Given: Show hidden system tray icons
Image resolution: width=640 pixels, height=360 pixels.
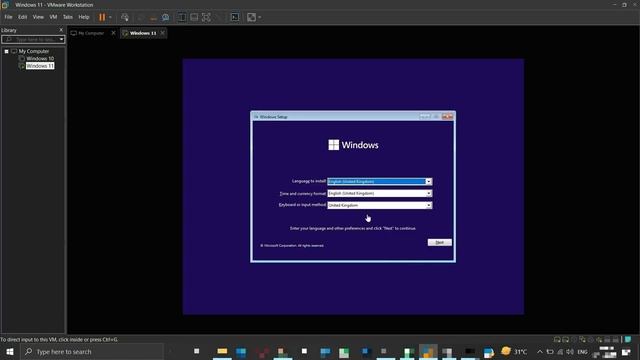Looking at the screenshot, I should 540,351.
